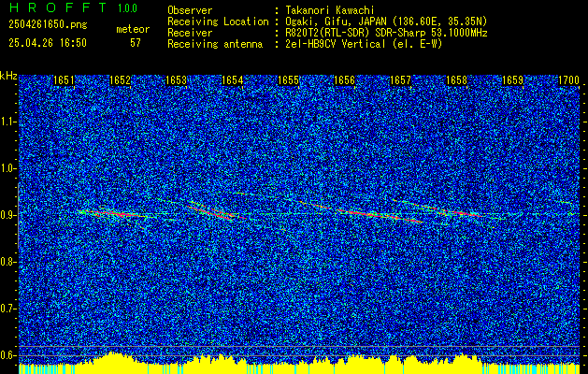The image size is (588, 374).
Task: Click the Receiving Location field label
Action: [218, 22]
